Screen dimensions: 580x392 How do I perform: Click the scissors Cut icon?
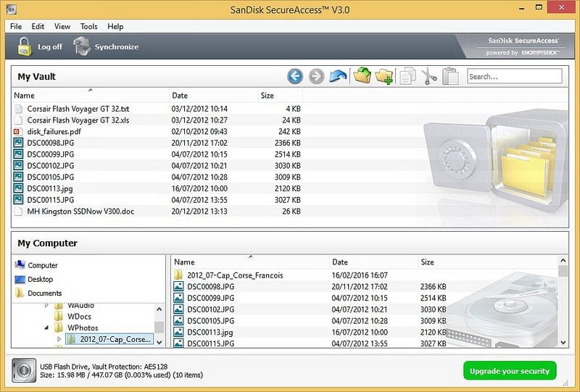click(x=429, y=76)
